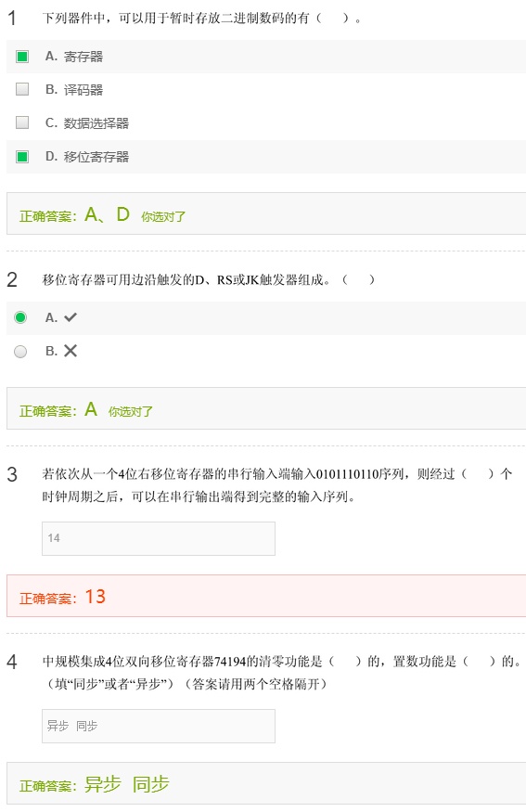Click option text 译码器

point(83,90)
